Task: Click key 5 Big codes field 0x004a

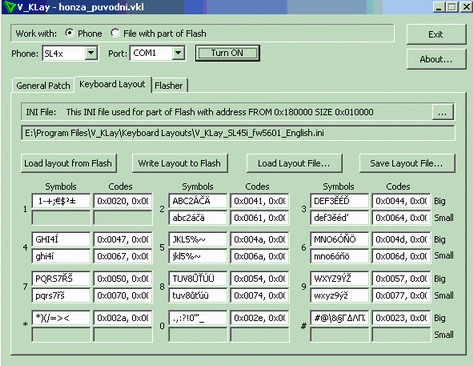Action: pyautogui.click(x=259, y=239)
